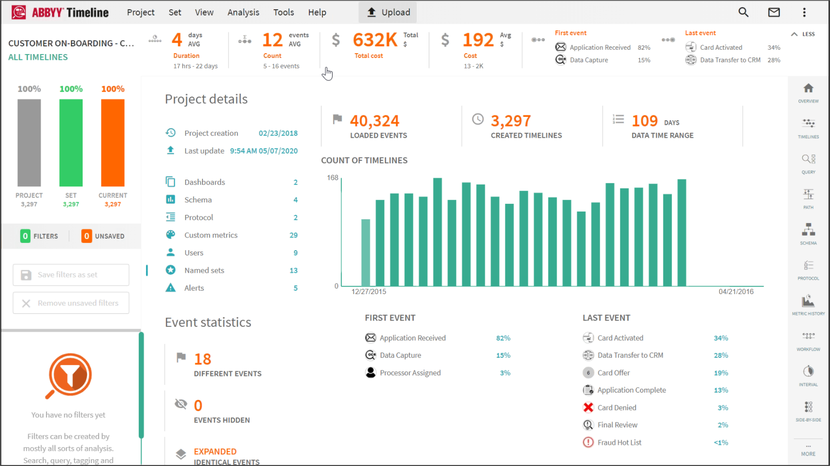Screen dimensions: 830x466
Task: Expand More items in right sidebar
Action: pyautogui.click(x=808, y=449)
